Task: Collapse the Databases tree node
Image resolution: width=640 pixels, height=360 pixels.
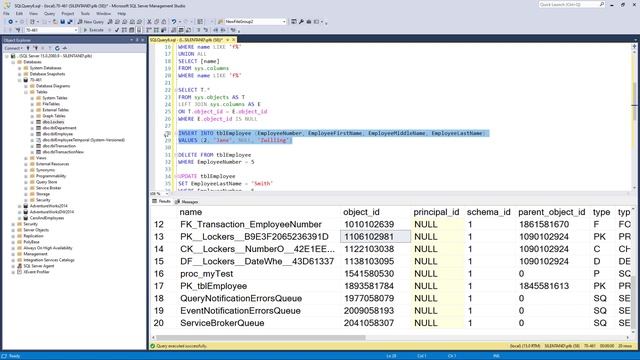Action: coord(13,62)
